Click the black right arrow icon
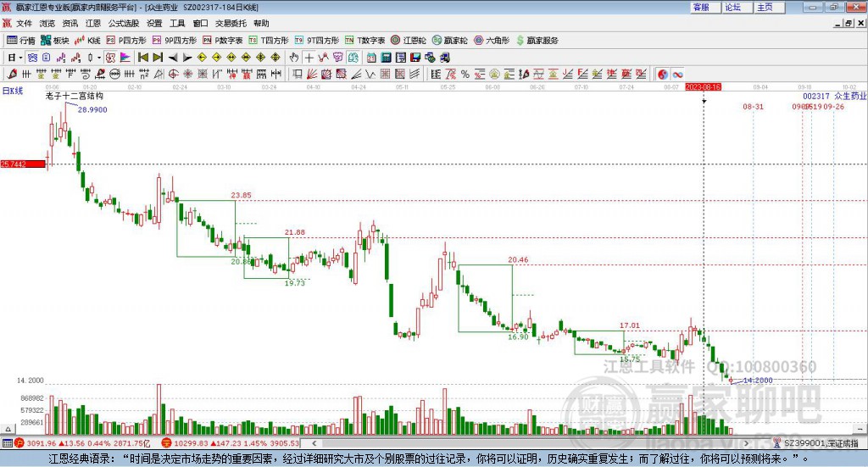The width and height of the screenshot is (868, 467). pos(187,58)
